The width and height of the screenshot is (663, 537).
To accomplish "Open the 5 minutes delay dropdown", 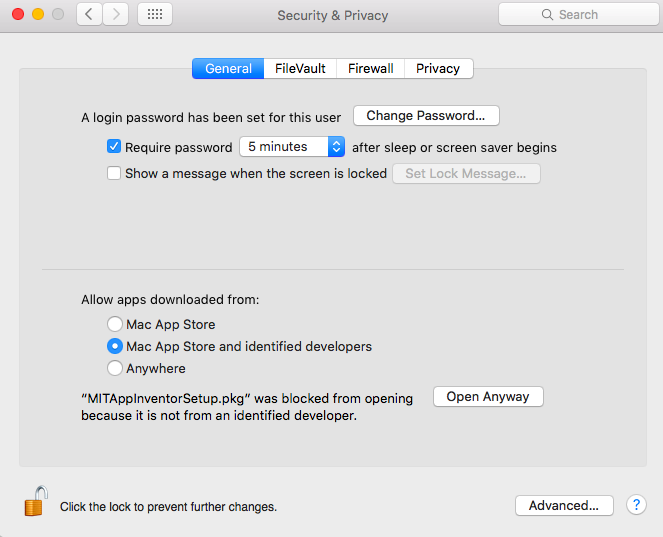I will pos(292,147).
